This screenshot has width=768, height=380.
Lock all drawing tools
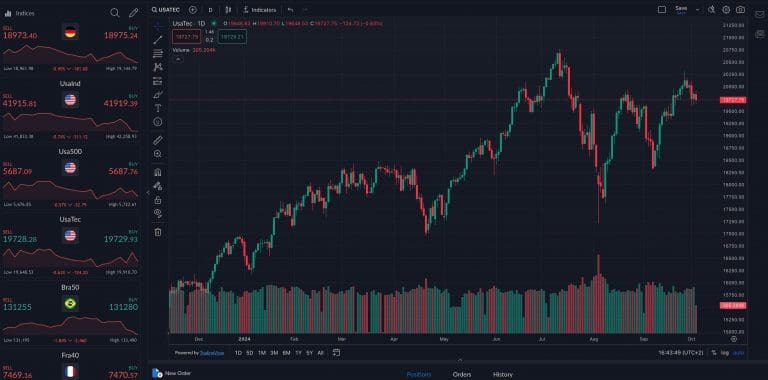(158, 200)
